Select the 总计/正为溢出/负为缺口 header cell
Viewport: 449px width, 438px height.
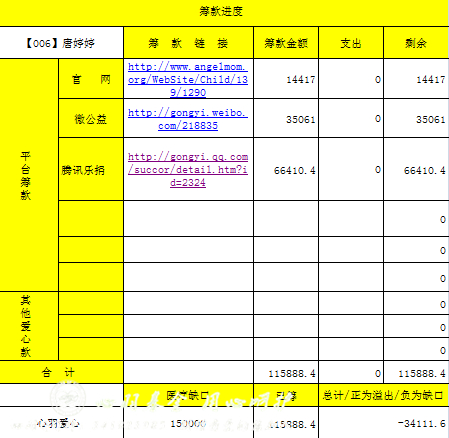384,395
